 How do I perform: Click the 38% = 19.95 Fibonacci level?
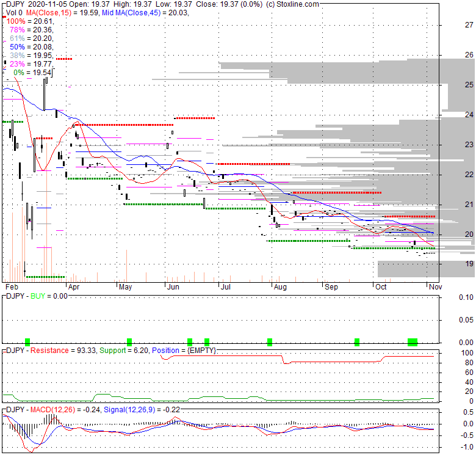pyautogui.click(x=32, y=56)
